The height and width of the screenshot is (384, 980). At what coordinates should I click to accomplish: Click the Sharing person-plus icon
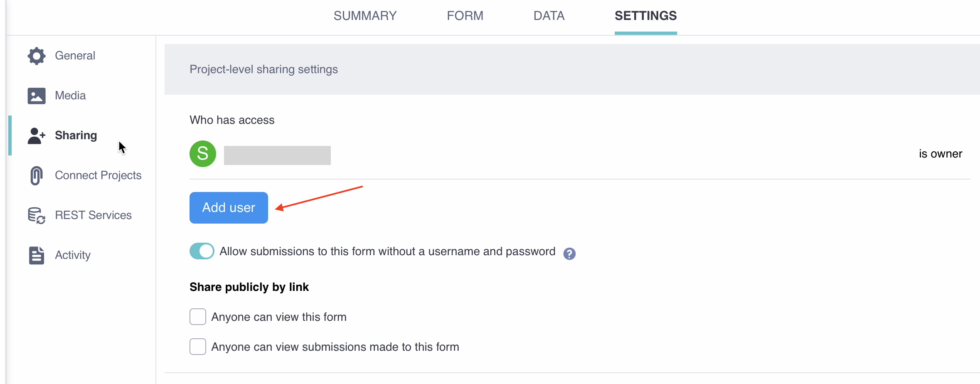coord(36,135)
